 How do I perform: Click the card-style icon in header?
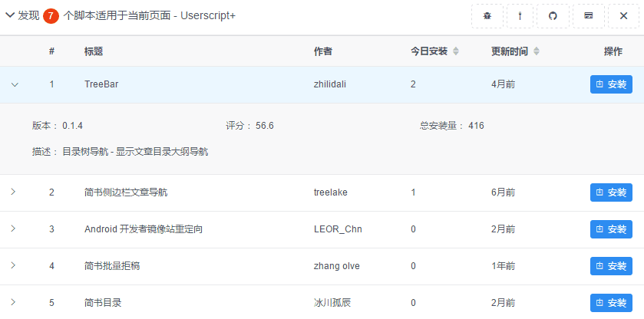pyautogui.click(x=588, y=15)
